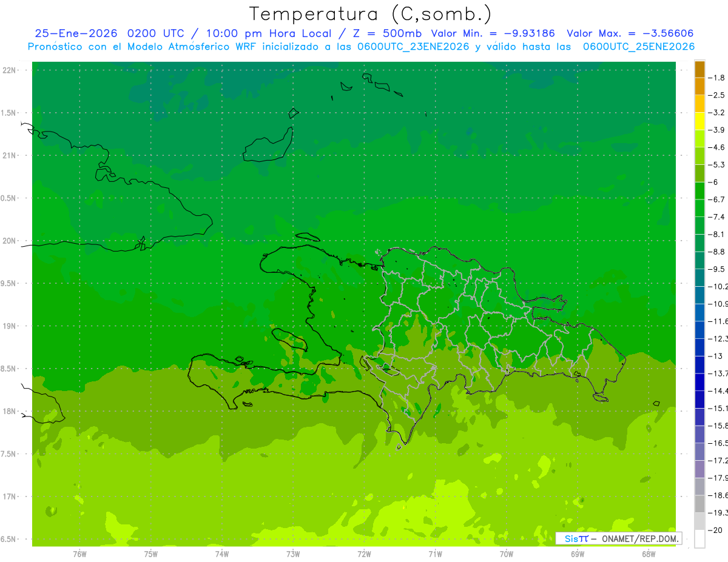Click the valid-until stamp '0600UTC_25ENE2026'
The width and height of the screenshot is (728, 562).
coord(639,47)
